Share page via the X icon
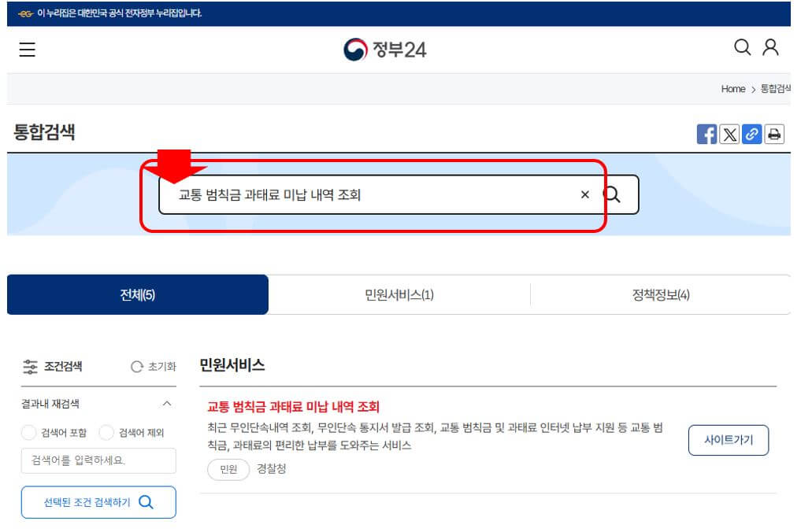Screen dimensions: 801x532 [x=729, y=134]
